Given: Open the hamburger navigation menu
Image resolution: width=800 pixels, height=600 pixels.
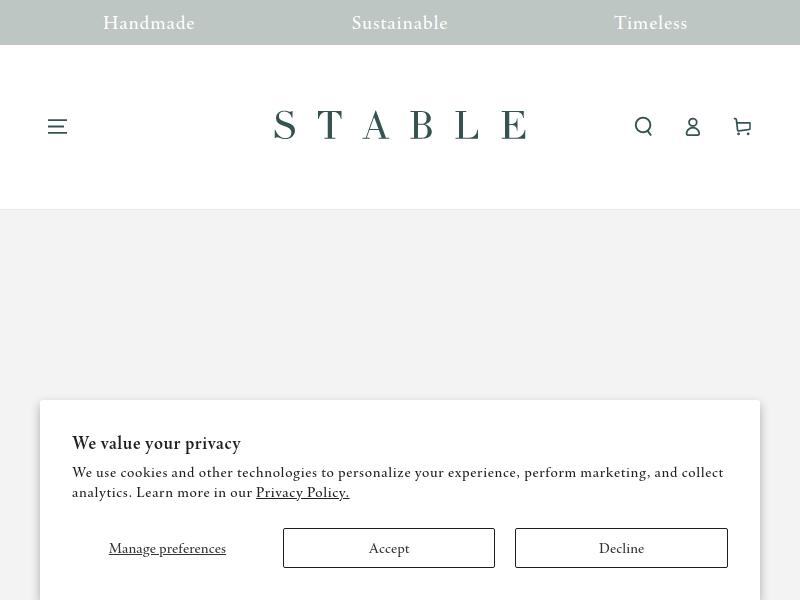Looking at the screenshot, I should coord(57,127).
